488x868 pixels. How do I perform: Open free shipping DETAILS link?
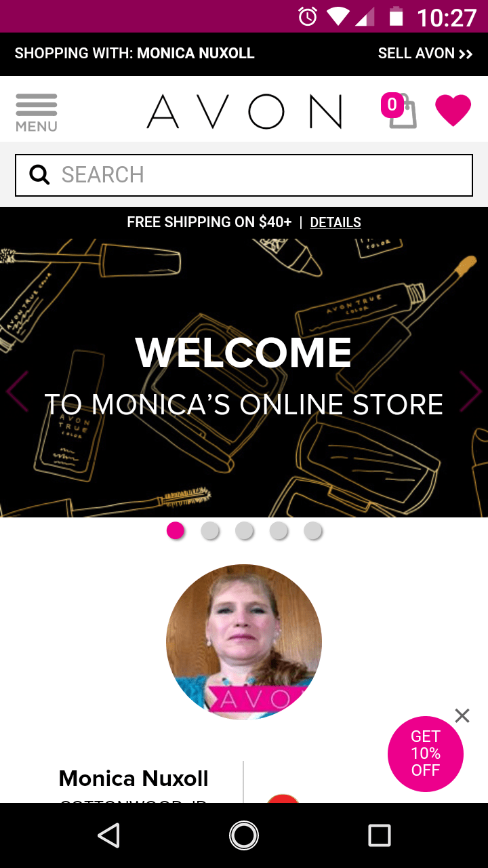[335, 222]
